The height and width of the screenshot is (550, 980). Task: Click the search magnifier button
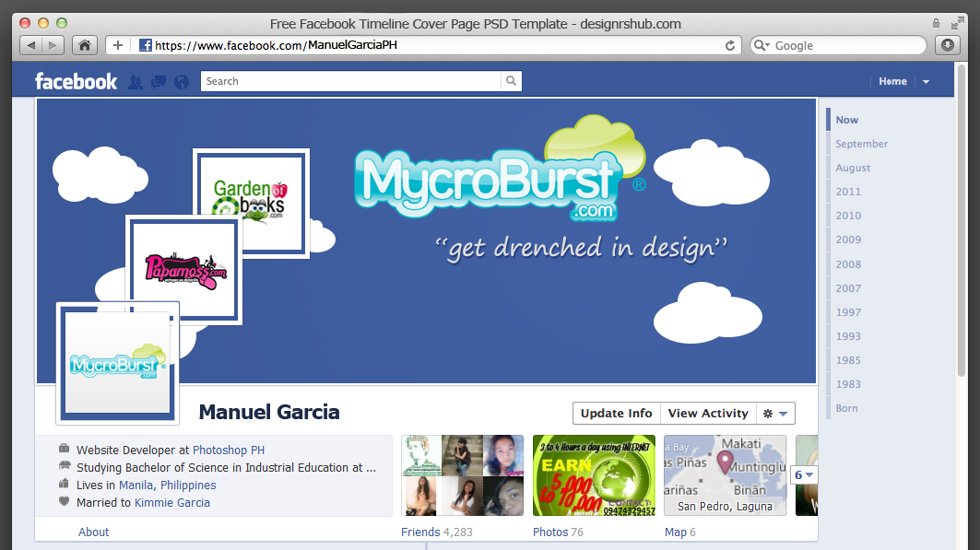point(511,81)
